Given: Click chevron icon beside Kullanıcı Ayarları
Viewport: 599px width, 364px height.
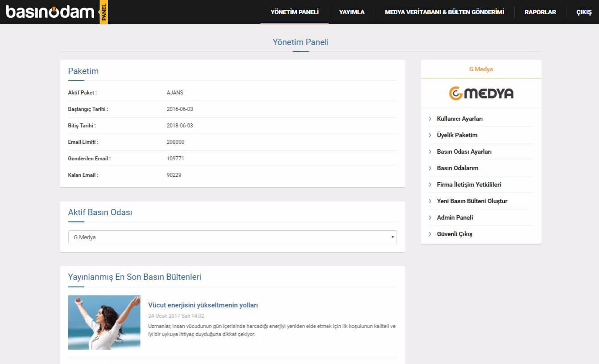Looking at the screenshot, I should (x=430, y=119).
